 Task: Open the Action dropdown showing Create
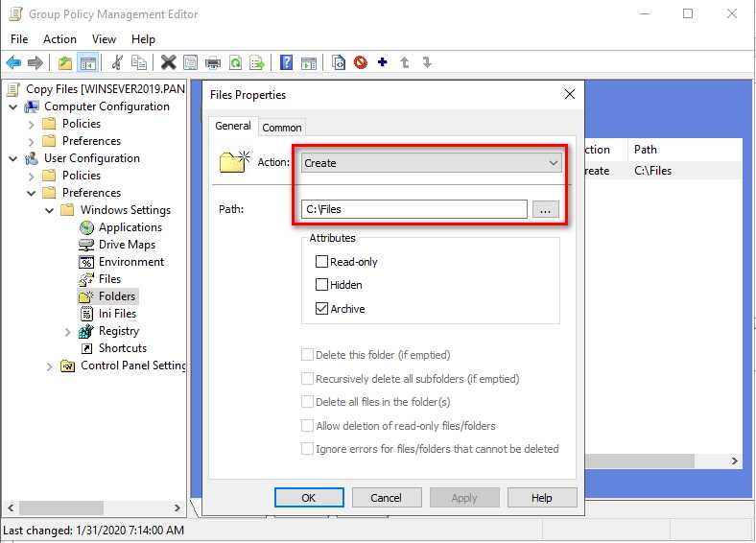pos(432,163)
